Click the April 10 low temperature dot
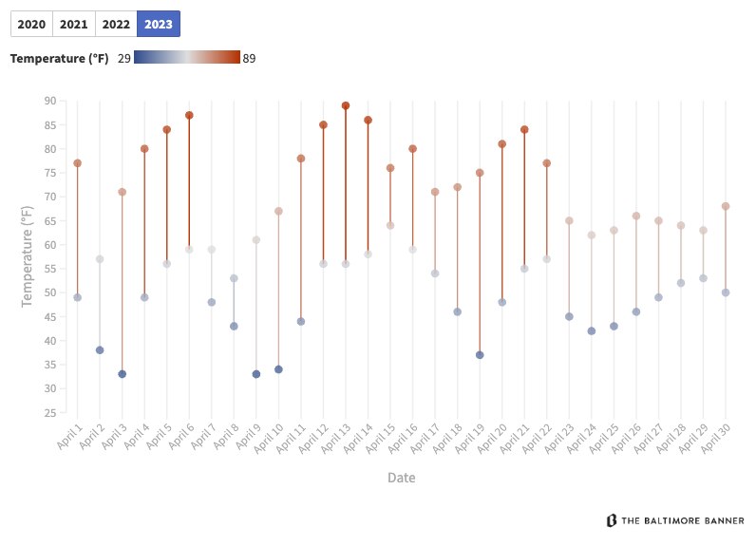Viewport: 756px width, 546px height. pos(279,369)
